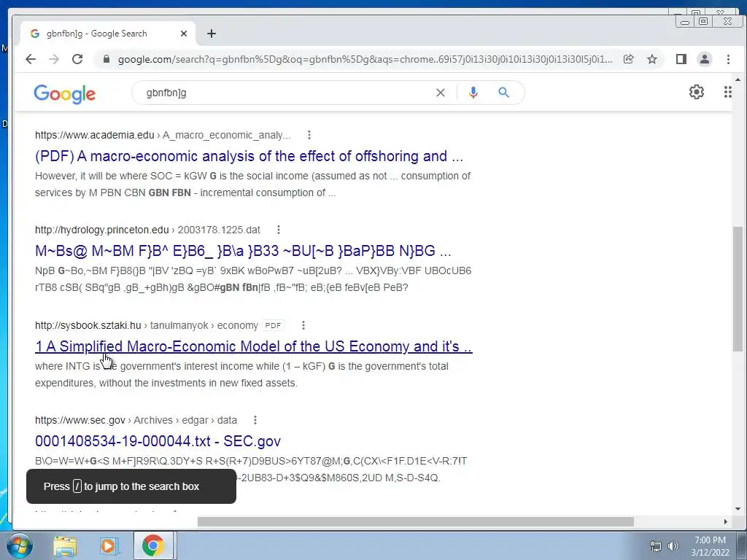This screenshot has width=747, height=560.
Task: Submit search with magnifier icon
Action: point(503,93)
